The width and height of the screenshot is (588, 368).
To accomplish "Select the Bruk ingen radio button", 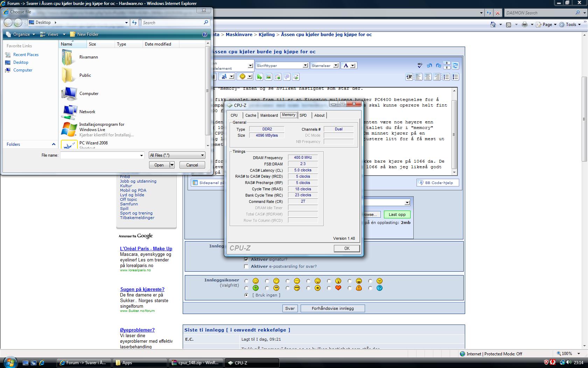I will [x=246, y=295].
